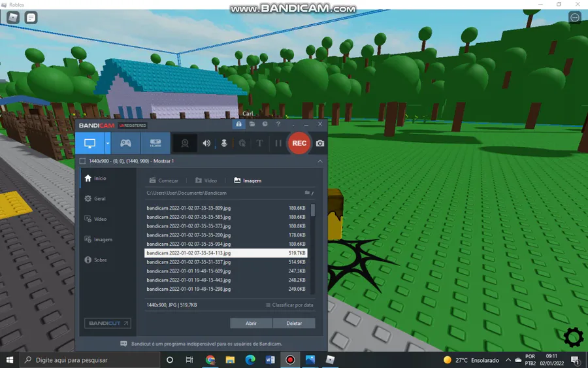Select file bandicam 2022-01-01 19-49-15-443.jpg
The width and height of the screenshot is (588, 368).
click(226, 280)
